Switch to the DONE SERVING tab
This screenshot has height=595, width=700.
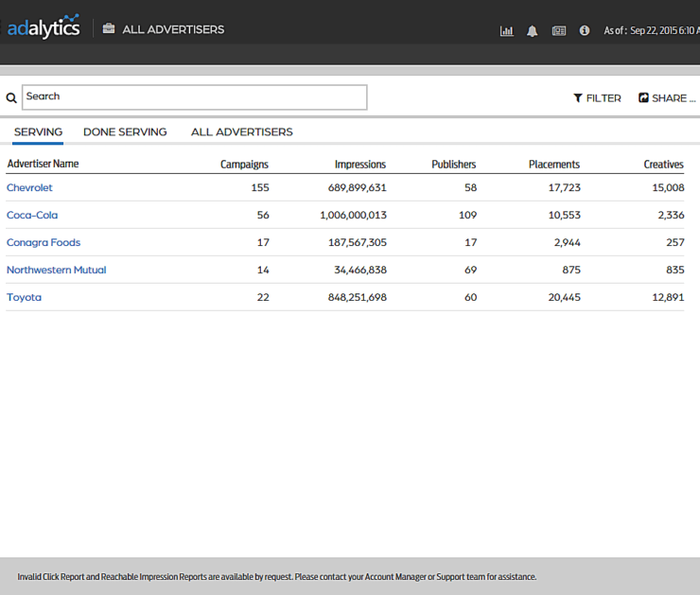coord(125,132)
